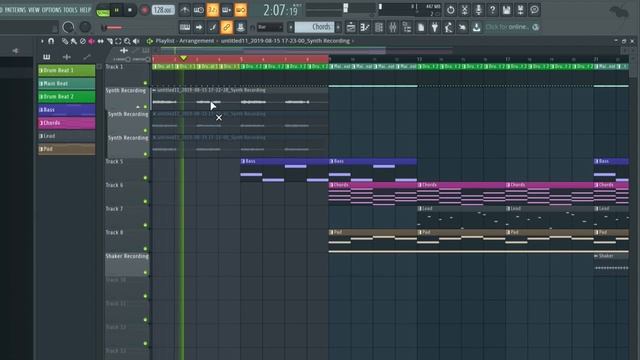Image resolution: width=640 pixels, height=360 pixels.
Task: Open the chat bubble icon in top toolbar
Action: 534,10
